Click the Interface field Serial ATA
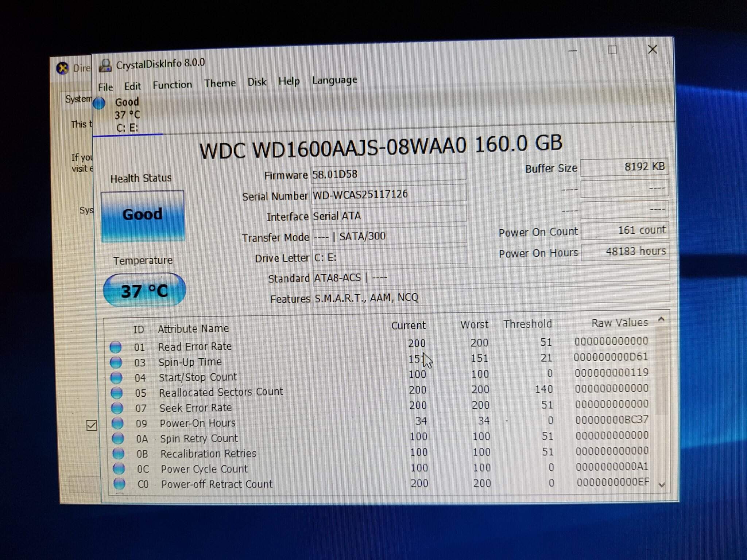Image resolution: width=747 pixels, height=560 pixels. (389, 215)
